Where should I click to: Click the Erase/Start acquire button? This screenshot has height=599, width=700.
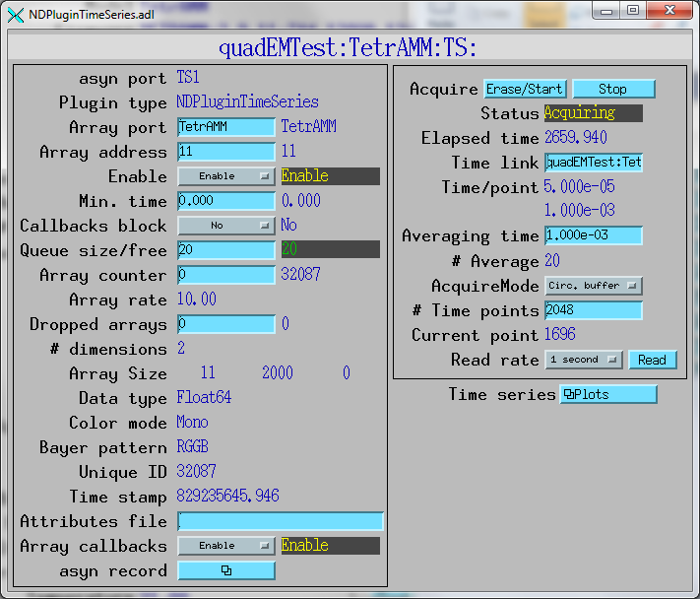525,89
